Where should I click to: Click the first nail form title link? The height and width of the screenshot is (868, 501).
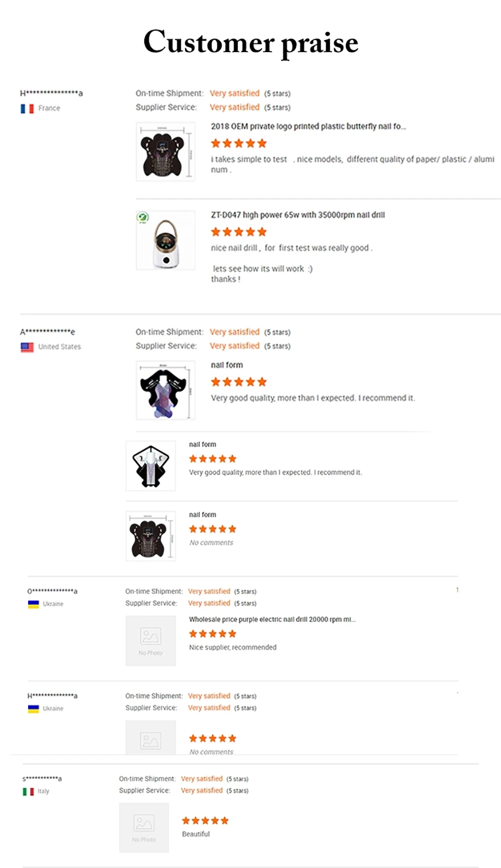click(226, 365)
